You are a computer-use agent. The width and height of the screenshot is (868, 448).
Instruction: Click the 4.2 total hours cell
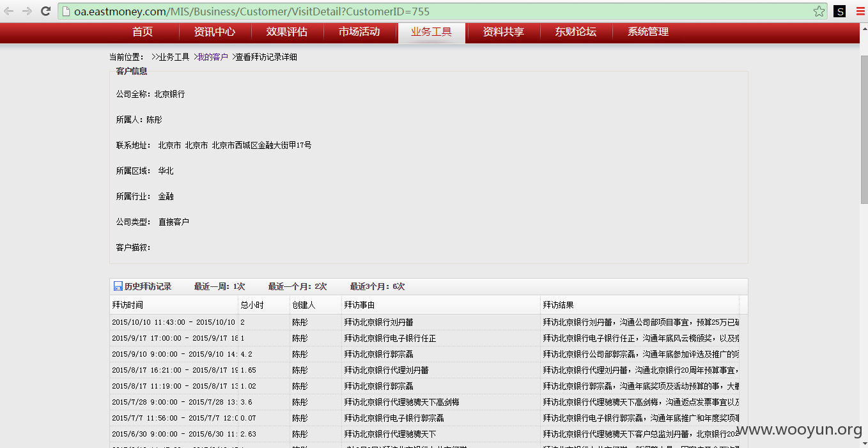264,354
